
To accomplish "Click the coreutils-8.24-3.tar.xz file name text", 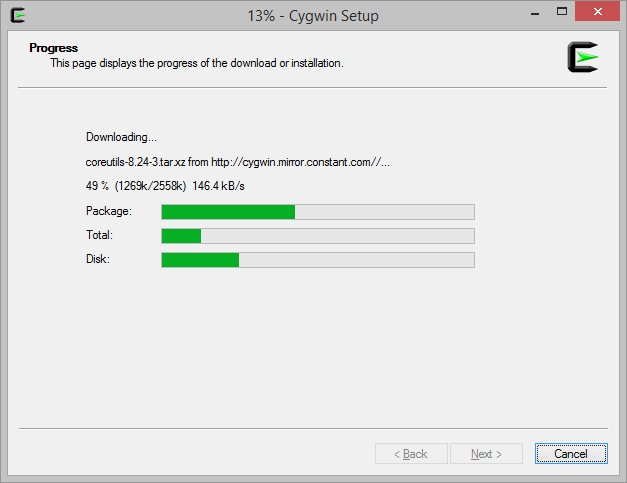I will (x=136, y=162).
